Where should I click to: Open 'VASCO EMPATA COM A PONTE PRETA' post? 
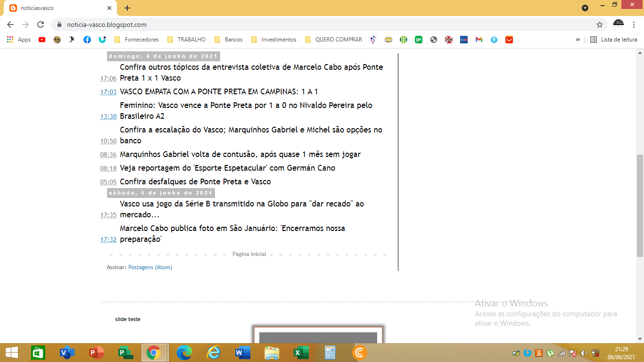(219, 91)
